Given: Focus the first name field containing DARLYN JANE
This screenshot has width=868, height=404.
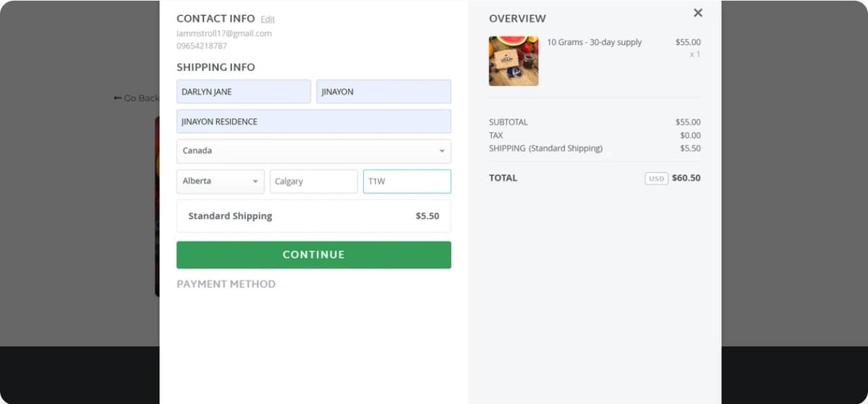Looking at the screenshot, I should 243,92.
